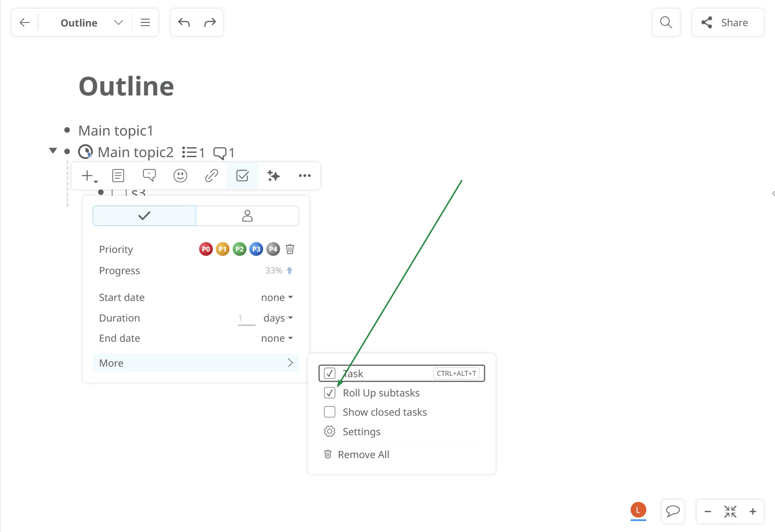Open Start date dropdown
The height and width of the screenshot is (532, 775).
(277, 297)
